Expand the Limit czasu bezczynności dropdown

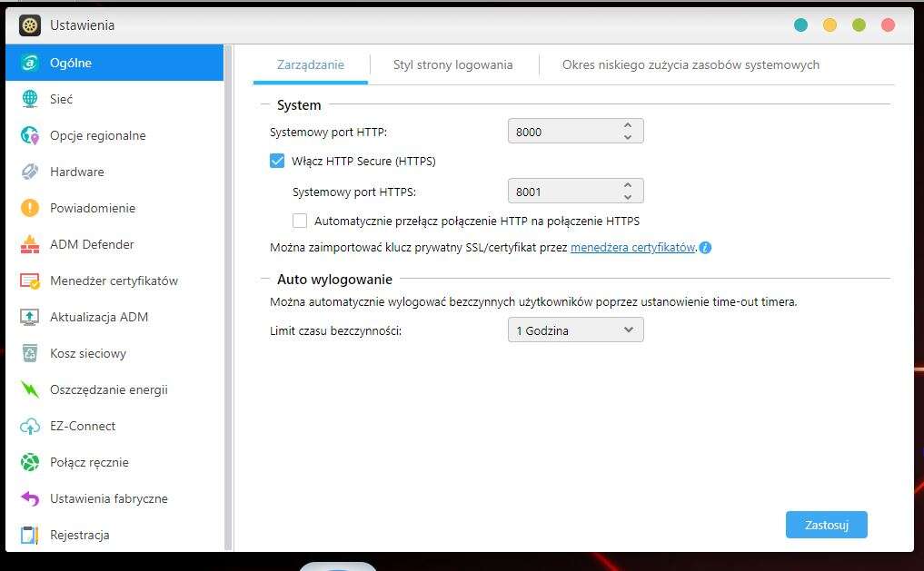click(575, 330)
